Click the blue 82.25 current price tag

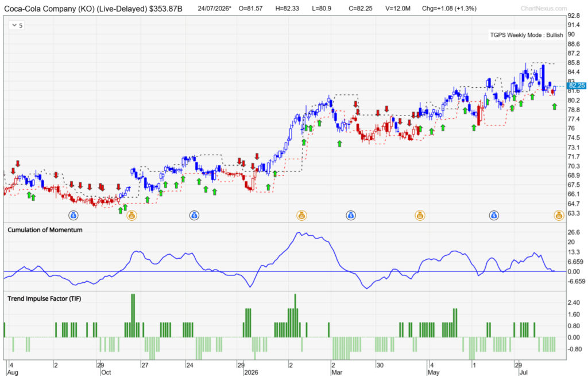tap(576, 86)
